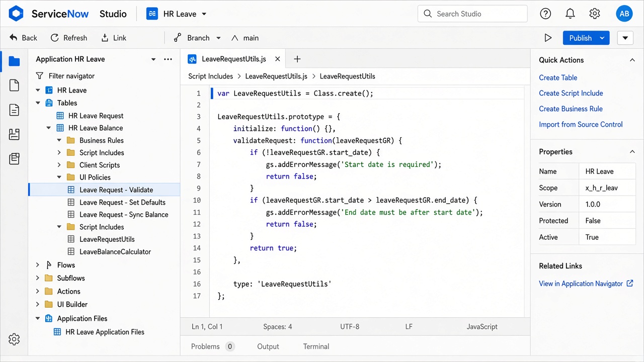Image resolution: width=644 pixels, height=362 pixels.
Task: Switch to the Problems panel tab
Action: pyautogui.click(x=213, y=346)
